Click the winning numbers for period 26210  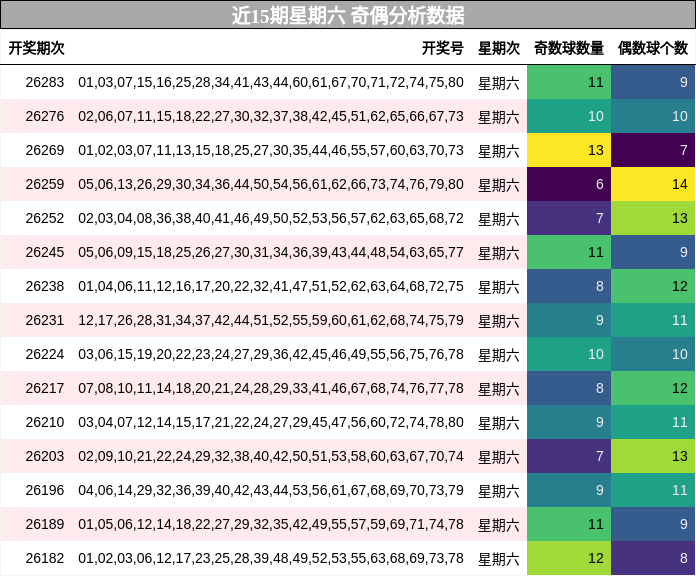click(x=271, y=422)
